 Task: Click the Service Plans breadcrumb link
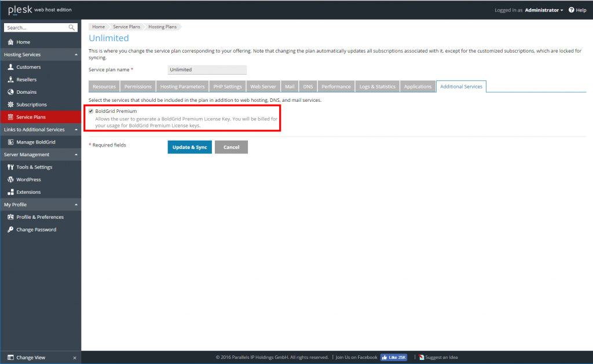pos(126,27)
